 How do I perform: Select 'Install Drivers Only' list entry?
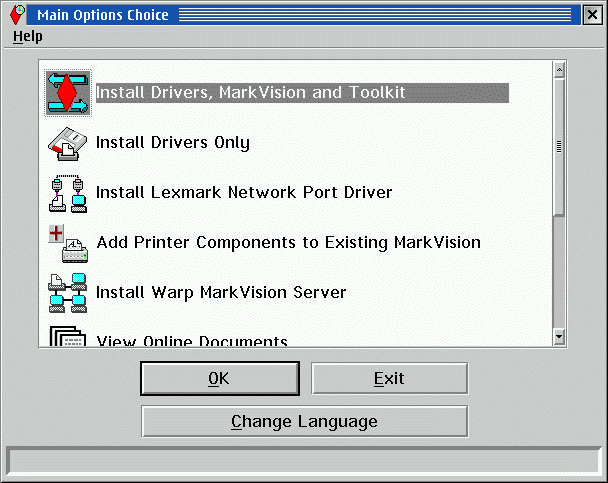point(173,143)
